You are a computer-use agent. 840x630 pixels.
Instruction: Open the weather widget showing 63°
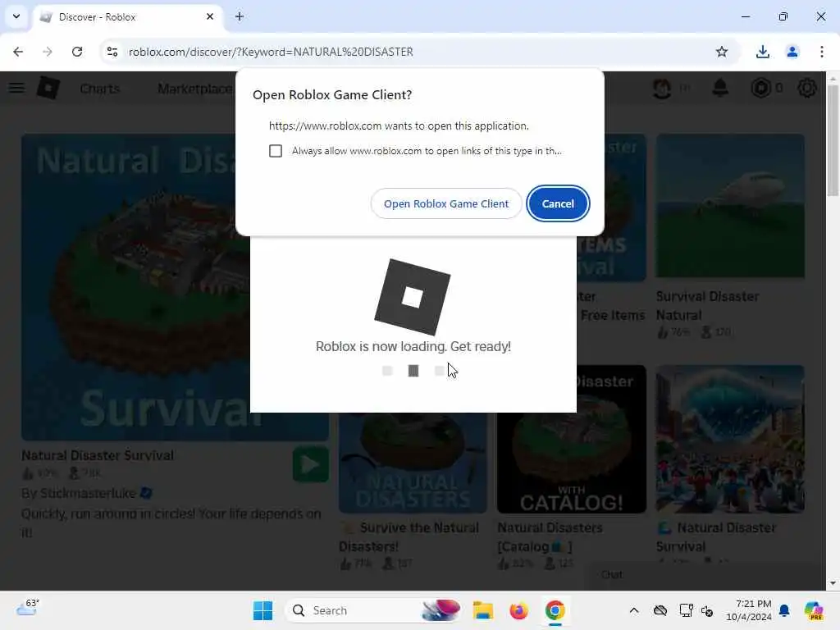coord(27,609)
